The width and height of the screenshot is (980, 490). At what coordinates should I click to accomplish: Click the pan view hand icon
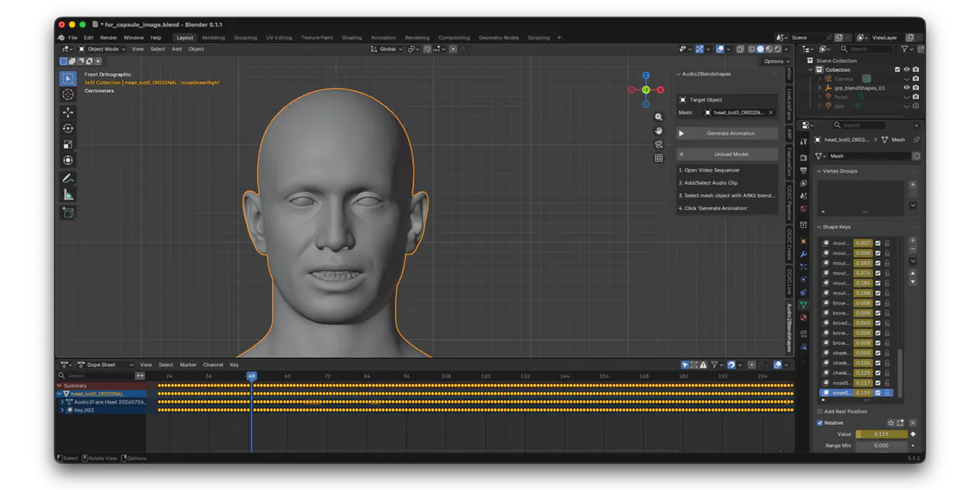(x=658, y=131)
